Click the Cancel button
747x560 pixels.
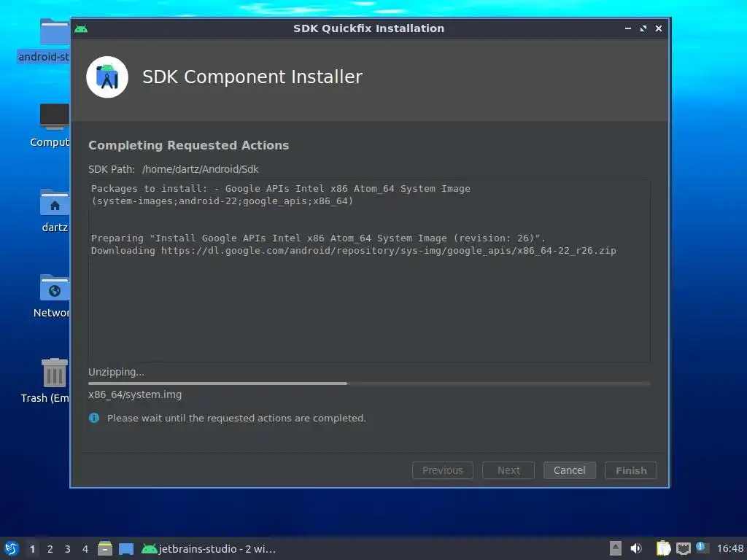point(569,470)
